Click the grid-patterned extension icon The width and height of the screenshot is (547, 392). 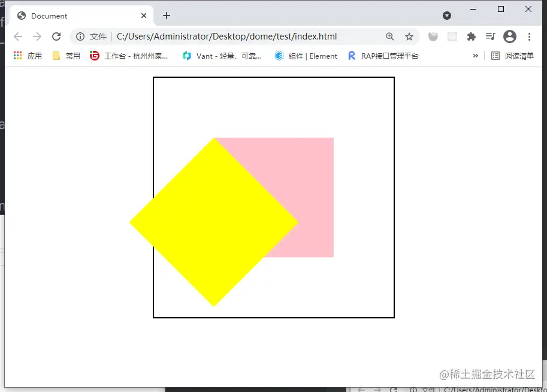click(451, 37)
